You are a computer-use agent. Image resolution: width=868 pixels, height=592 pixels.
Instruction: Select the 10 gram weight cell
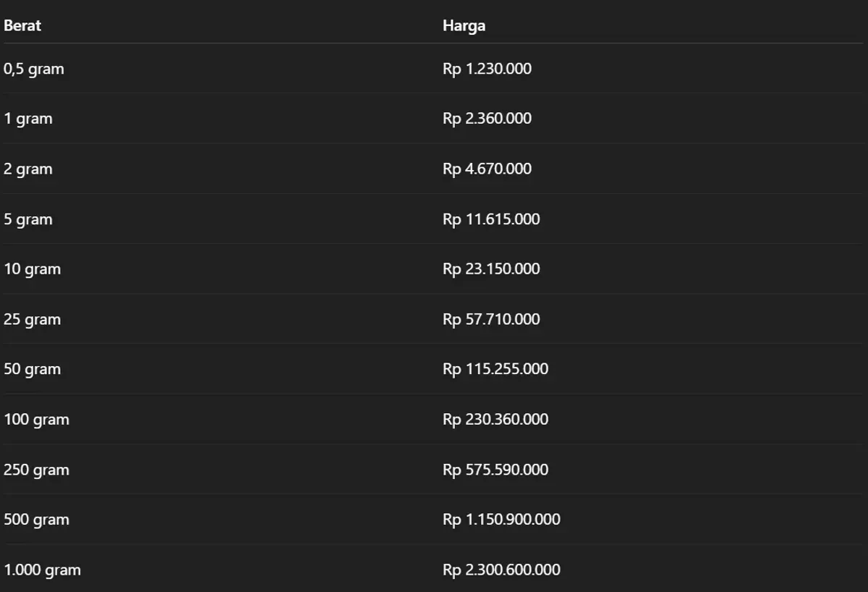coord(33,269)
